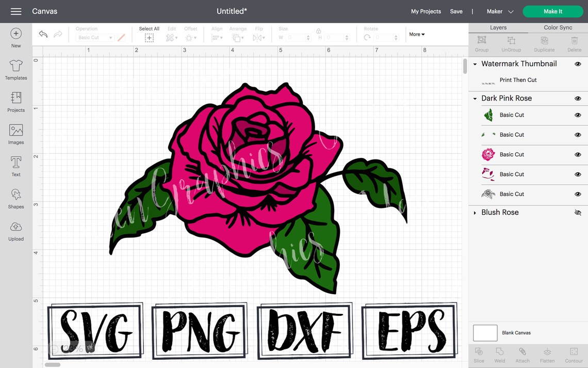Click the Undo arrow in the toolbar
Screen dimensions: 588x368
[43, 34]
